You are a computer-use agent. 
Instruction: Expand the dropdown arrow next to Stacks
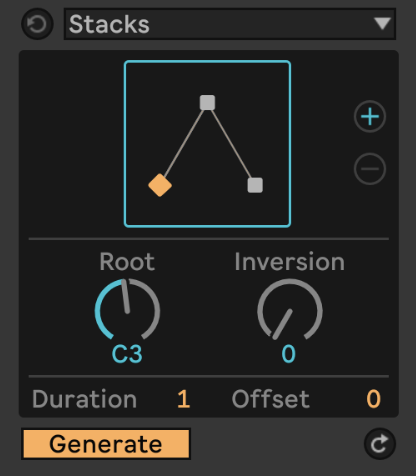(x=382, y=24)
